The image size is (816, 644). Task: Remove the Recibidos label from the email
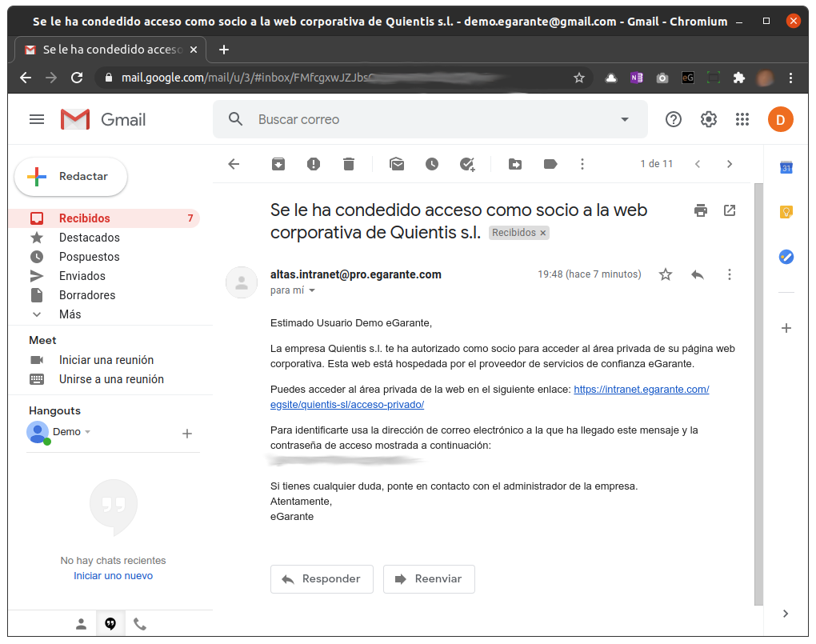point(542,233)
